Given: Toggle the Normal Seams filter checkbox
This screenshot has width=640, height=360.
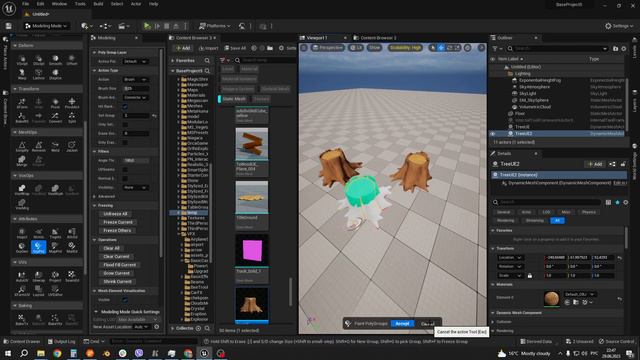Looking at the screenshot, I should [125, 178].
